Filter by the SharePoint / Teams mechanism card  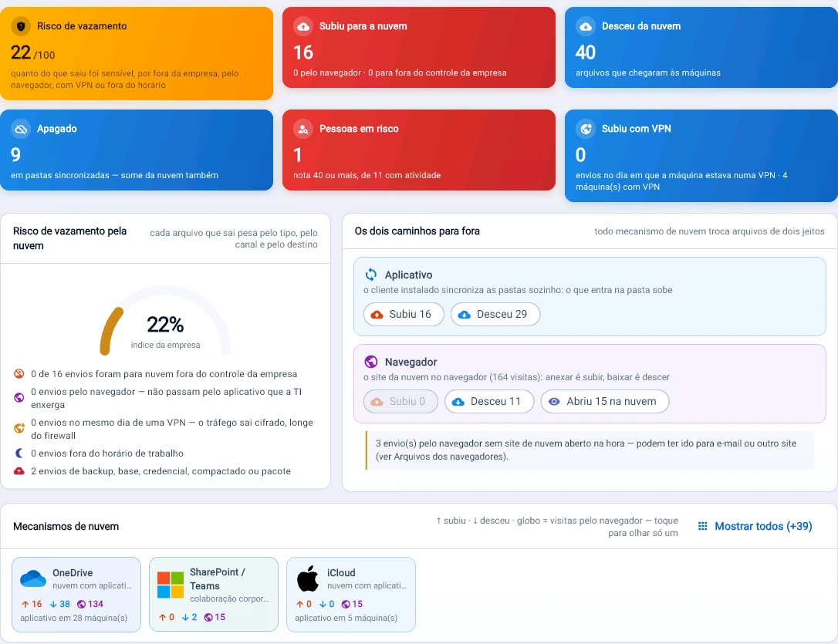pyautogui.click(x=214, y=595)
